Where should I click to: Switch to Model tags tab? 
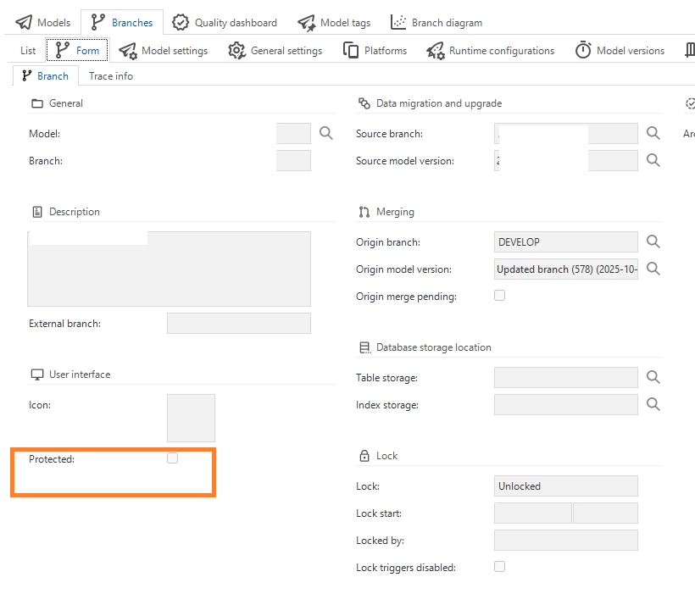click(x=334, y=23)
